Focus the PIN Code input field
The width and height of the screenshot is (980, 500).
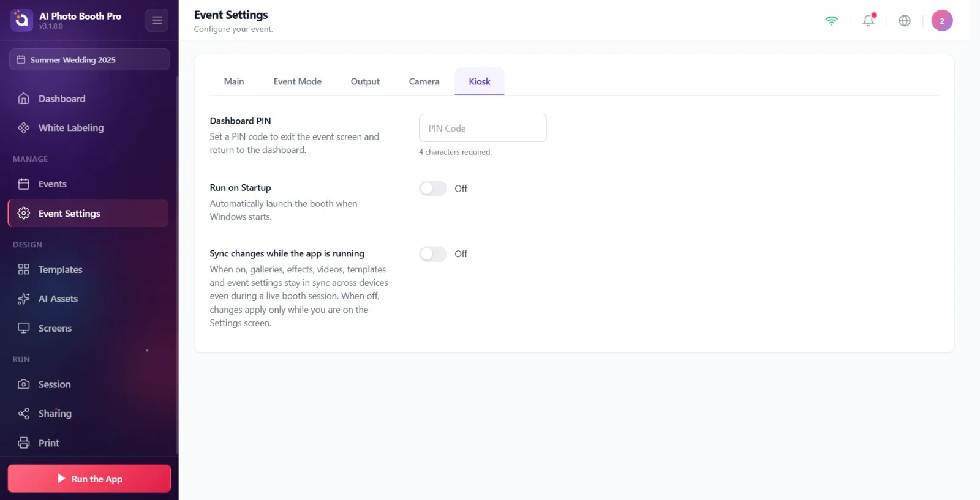(x=483, y=128)
